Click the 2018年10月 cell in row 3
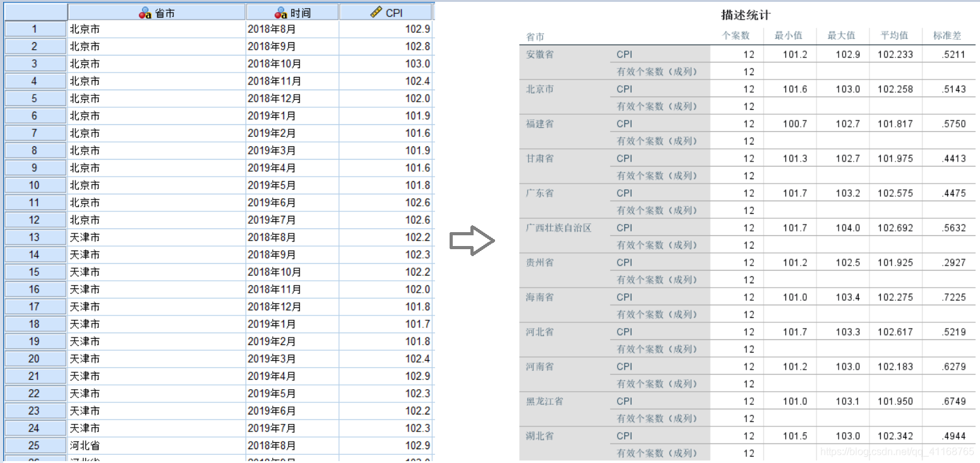This screenshot has width=980, height=463. (292, 64)
